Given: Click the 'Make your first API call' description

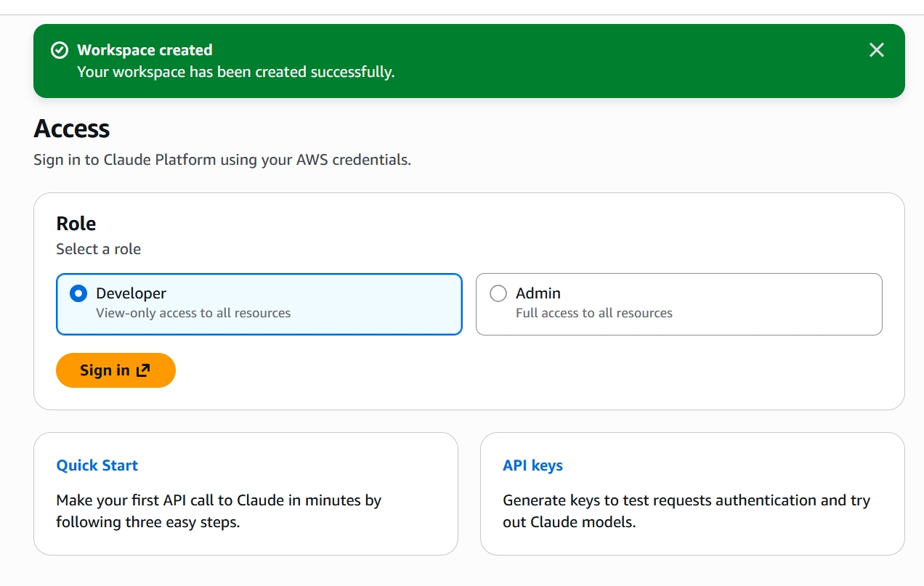Looking at the screenshot, I should click(x=219, y=511).
